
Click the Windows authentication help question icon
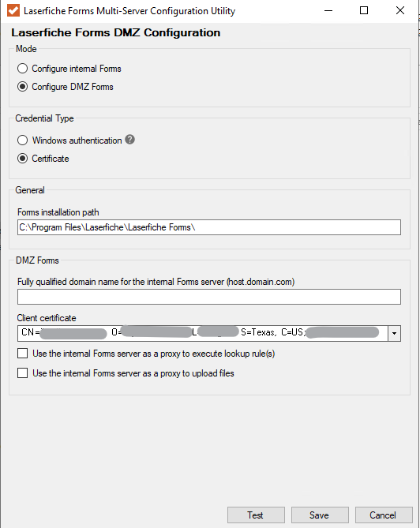coord(130,140)
